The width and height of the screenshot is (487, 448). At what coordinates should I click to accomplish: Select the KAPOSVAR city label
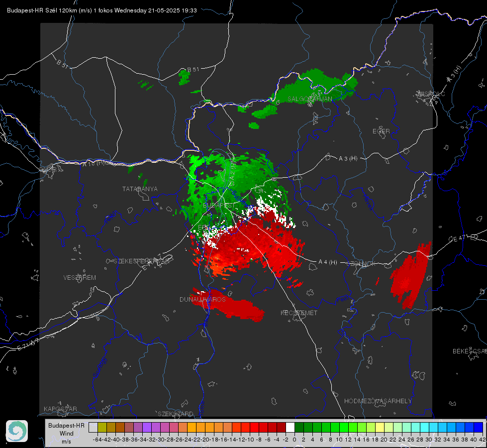pos(60,409)
